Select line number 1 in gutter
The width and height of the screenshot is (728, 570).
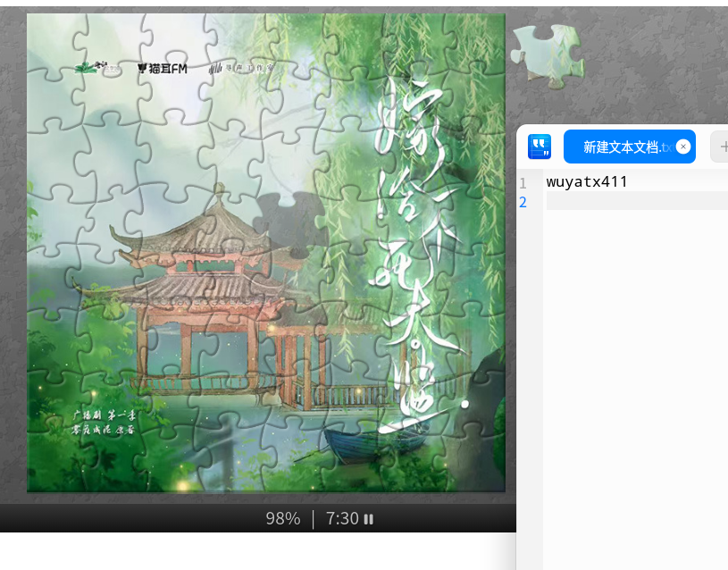(523, 182)
